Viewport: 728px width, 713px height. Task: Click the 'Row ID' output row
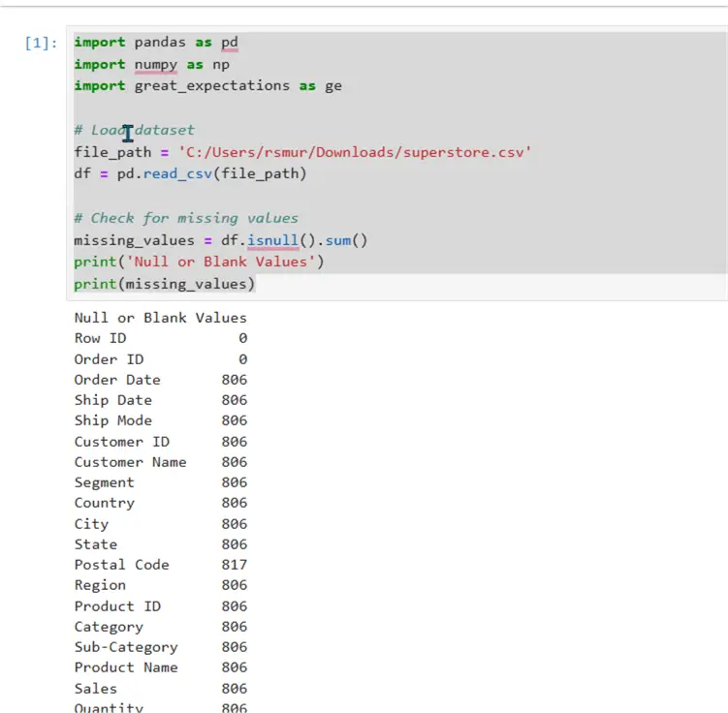161,338
